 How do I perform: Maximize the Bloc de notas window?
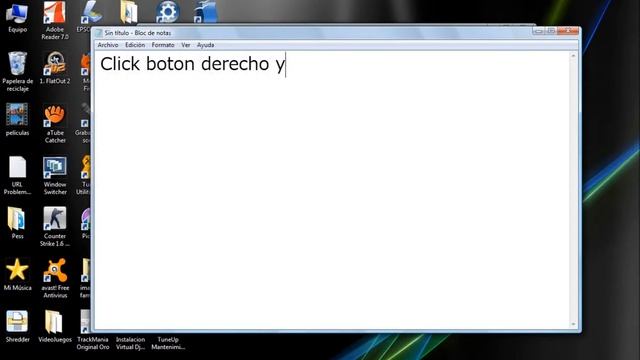(551, 31)
